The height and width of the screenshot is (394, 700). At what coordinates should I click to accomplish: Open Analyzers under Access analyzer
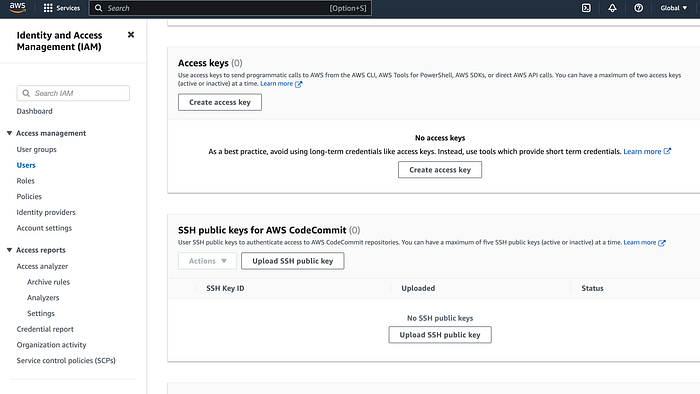43,298
